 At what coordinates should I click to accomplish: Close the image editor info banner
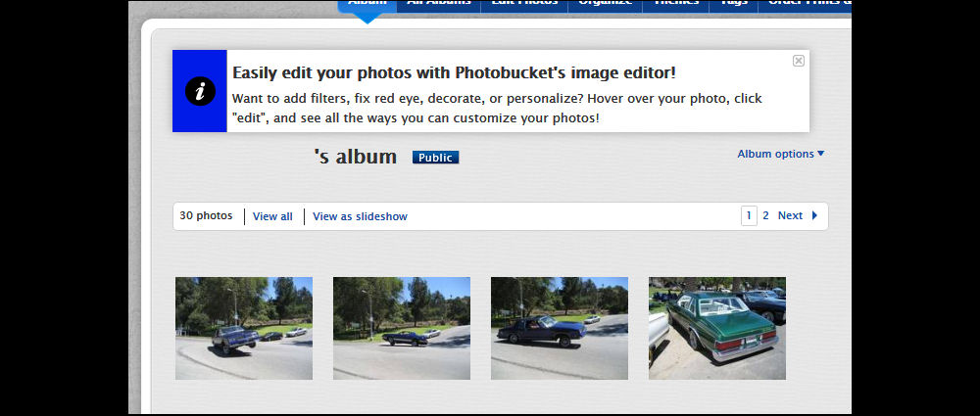coord(798,61)
